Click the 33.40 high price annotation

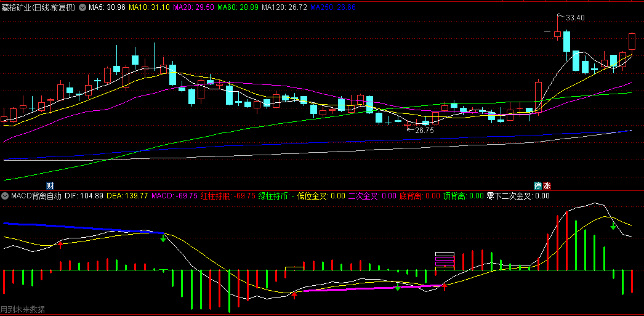(575, 18)
